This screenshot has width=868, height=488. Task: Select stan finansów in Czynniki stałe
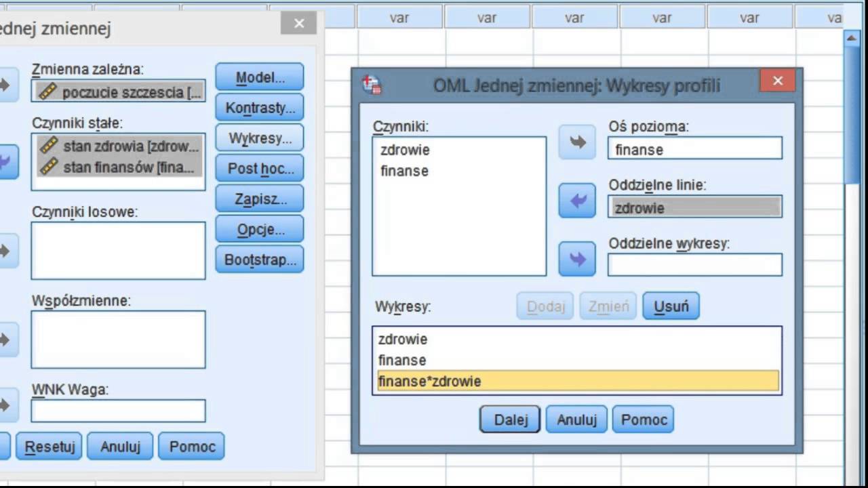tap(120, 167)
